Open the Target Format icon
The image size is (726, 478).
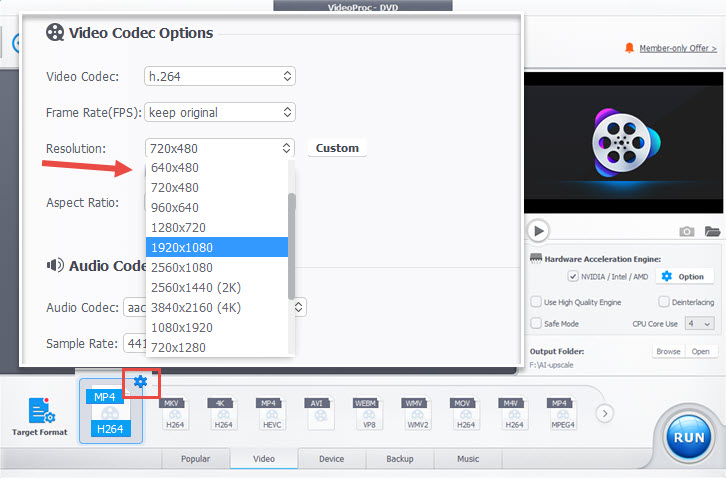click(42, 411)
